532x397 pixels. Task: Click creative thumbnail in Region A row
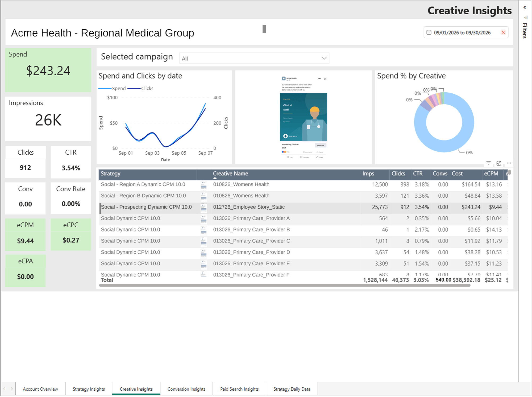click(204, 185)
